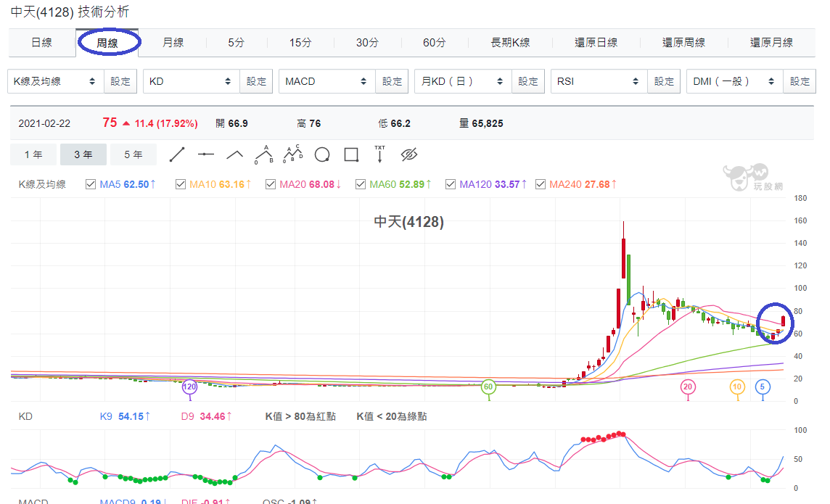Click the volume value 65,825
The height and width of the screenshot is (504, 830).
click(x=488, y=124)
